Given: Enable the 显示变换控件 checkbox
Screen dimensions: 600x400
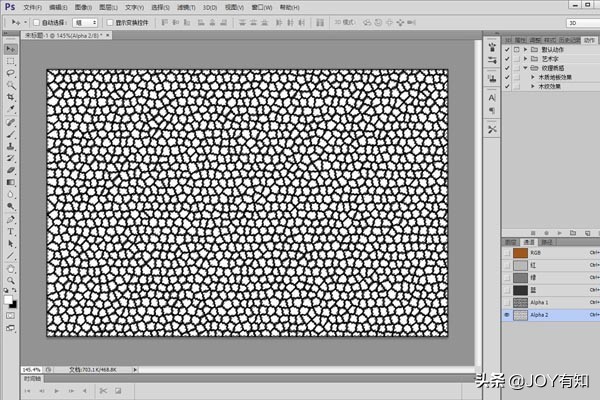Looking at the screenshot, I should click(x=110, y=21).
